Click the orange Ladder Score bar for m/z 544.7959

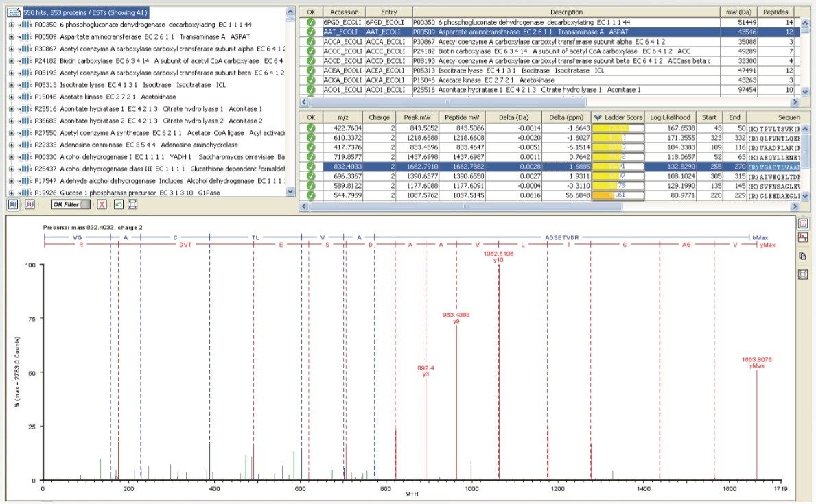point(618,195)
